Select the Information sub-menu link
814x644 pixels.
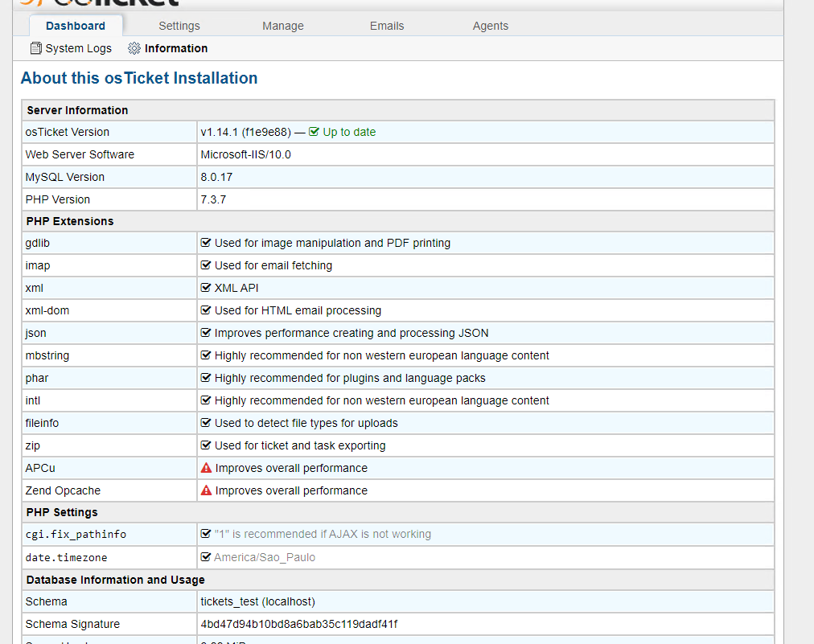168,48
